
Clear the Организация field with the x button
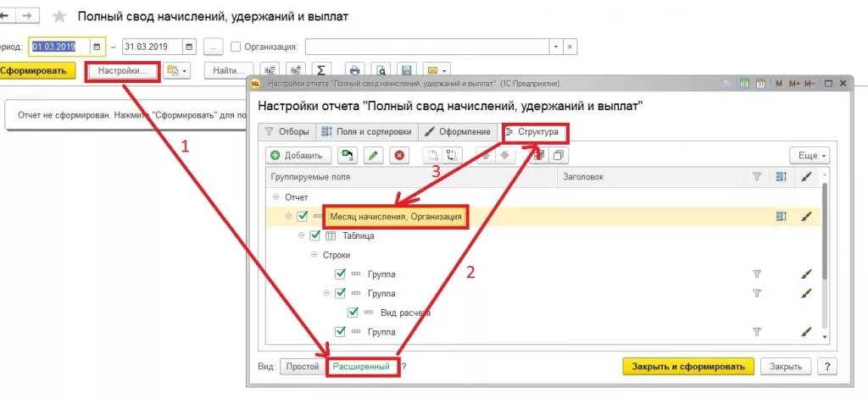(570, 47)
